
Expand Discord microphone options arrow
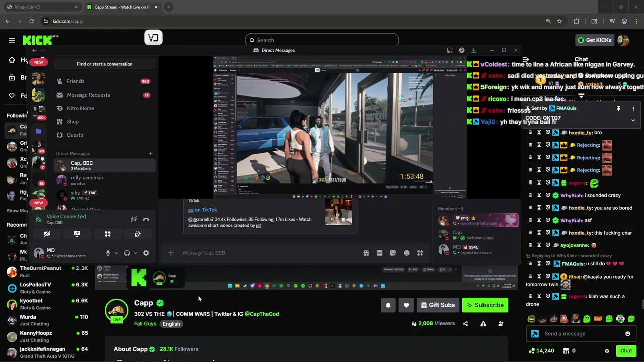tap(116, 253)
